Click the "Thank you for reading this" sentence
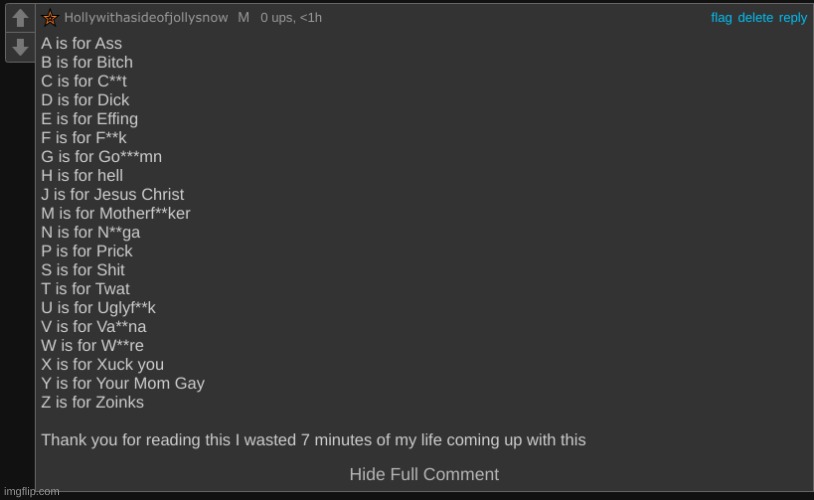The width and height of the screenshot is (814, 500). tap(313, 440)
